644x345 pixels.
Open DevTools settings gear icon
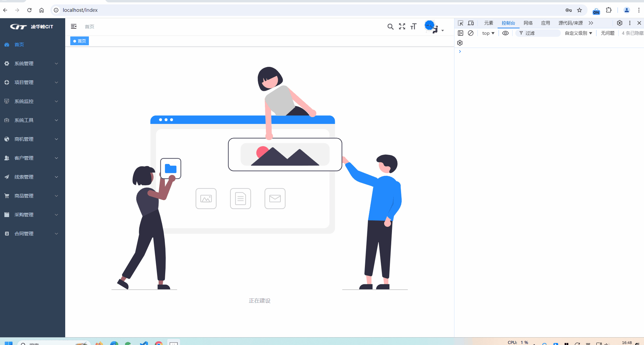(x=619, y=23)
